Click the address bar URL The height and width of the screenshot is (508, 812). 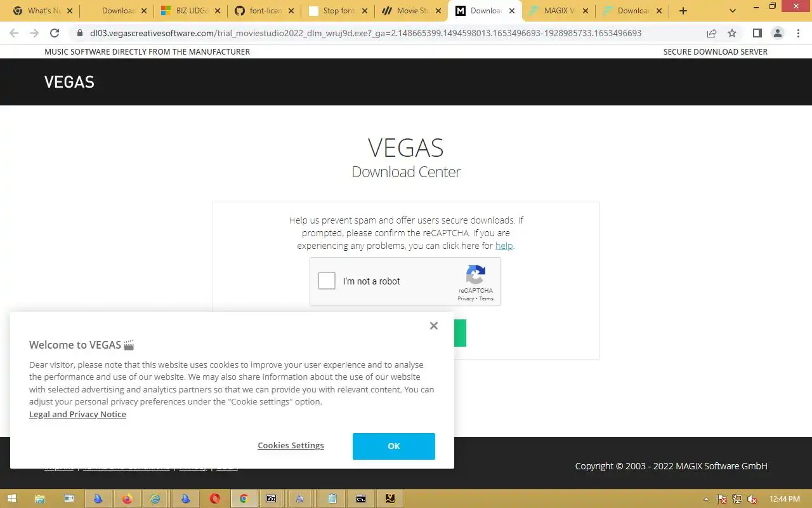pyautogui.click(x=365, y=33)
